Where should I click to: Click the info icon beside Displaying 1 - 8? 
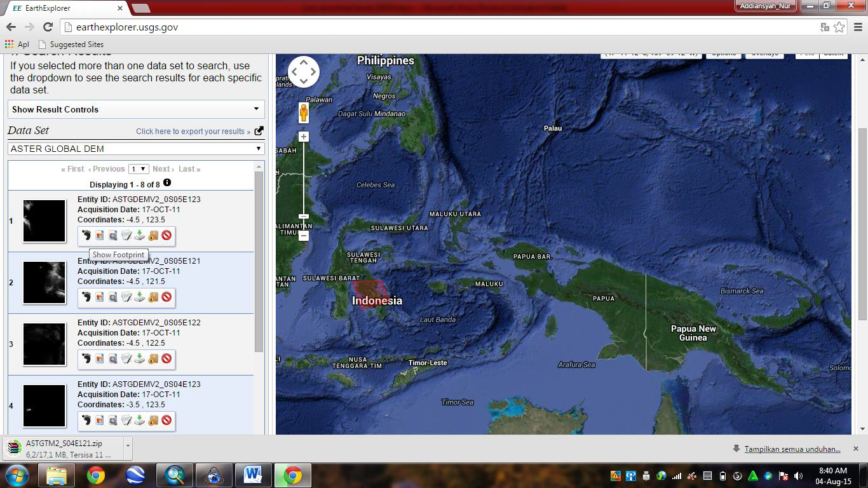pos(167,182)
